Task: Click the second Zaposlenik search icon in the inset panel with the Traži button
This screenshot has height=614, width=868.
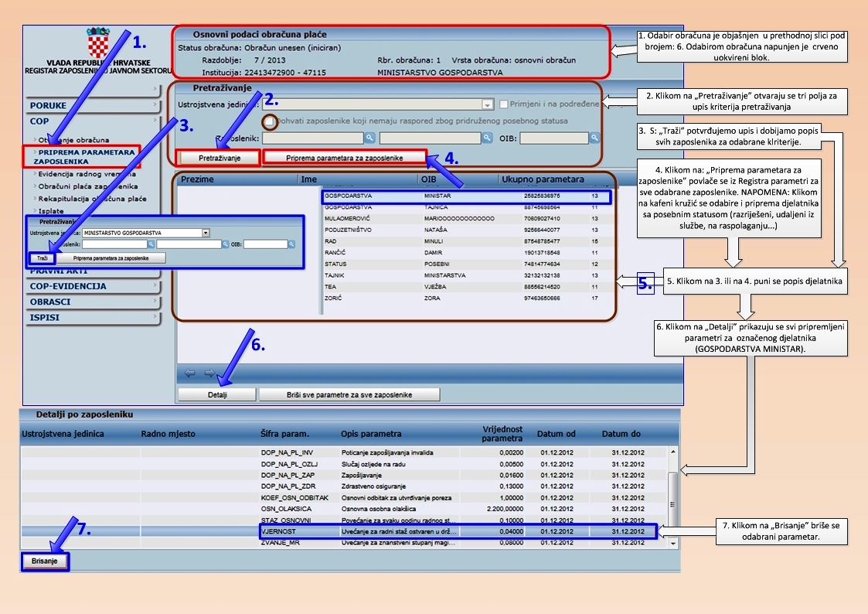Action: pyautogui.click(x=225, y=244)
